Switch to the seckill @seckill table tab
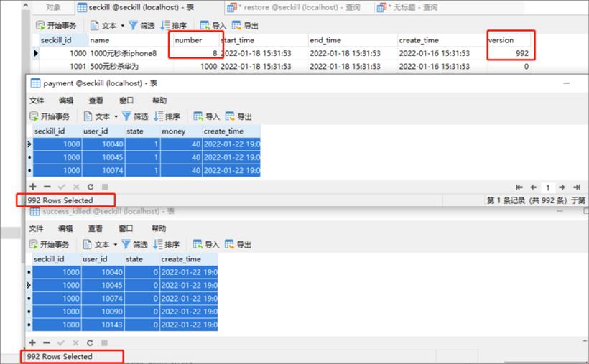This screenshot has height=364, width=589. coord(135,7)
